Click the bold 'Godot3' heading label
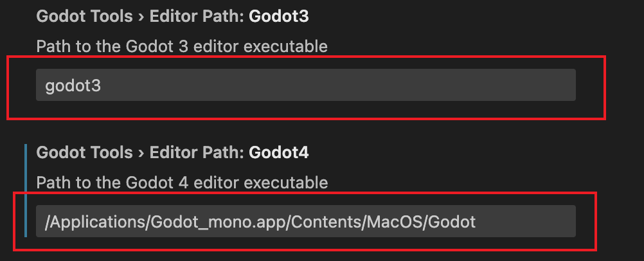This screenshot has height=261, width=644. pos(278,16)
